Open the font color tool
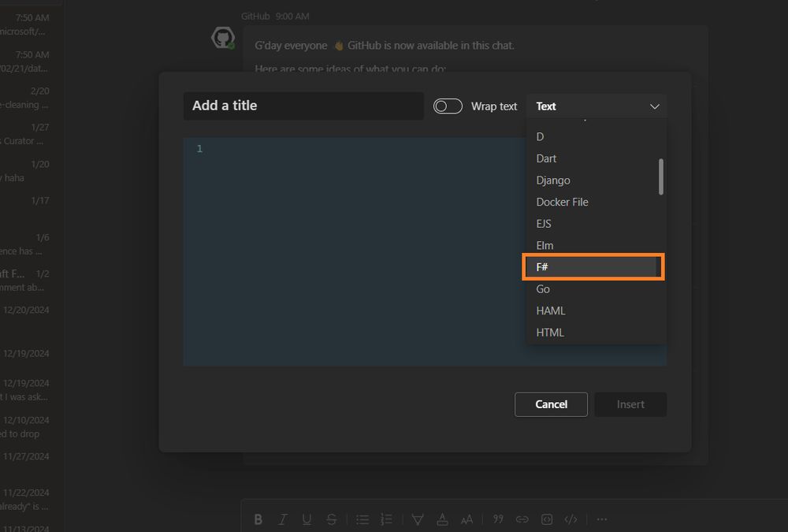This screenshot has height=532, width=788. [x=442, y=519]
